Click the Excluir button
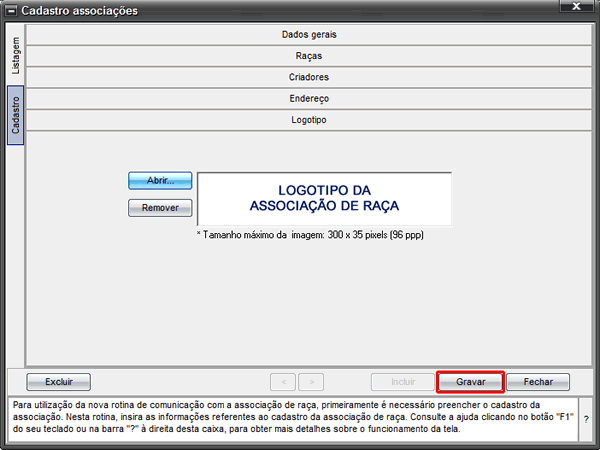The height and width of the screenshot is (450, 600). tap(59, 382)
